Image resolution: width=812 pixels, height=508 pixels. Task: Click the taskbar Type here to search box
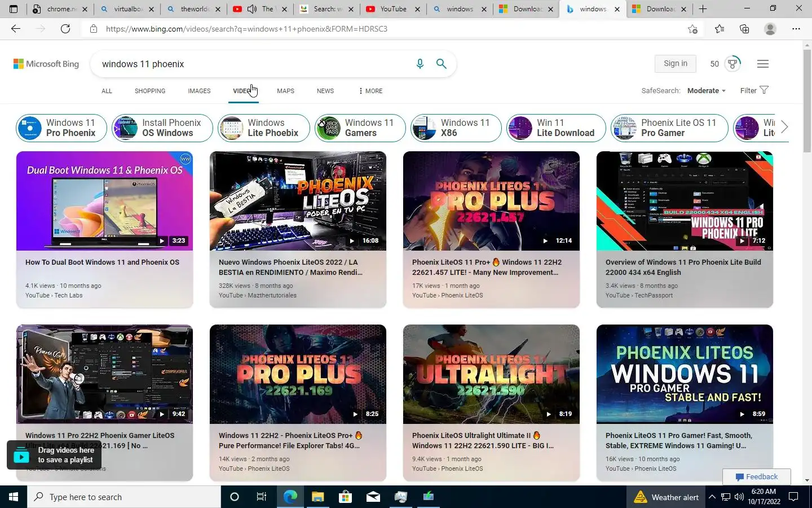point(124,497)
